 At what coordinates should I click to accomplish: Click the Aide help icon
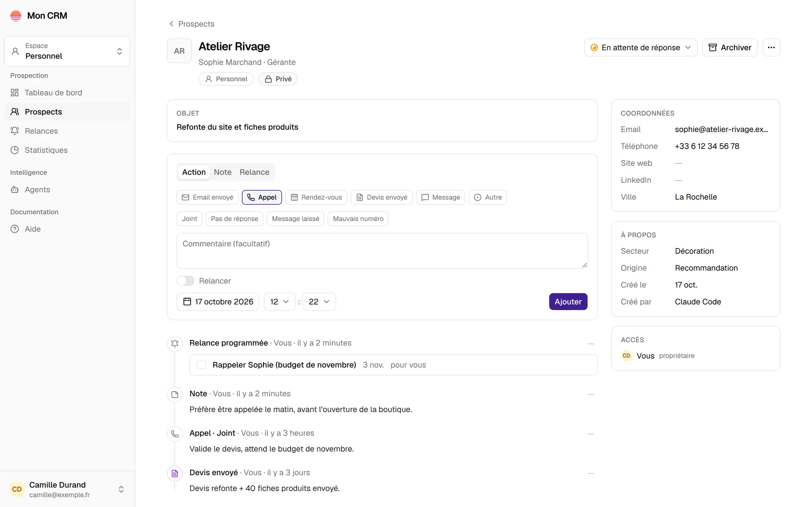pyautogui.click(x=15, y=229)
